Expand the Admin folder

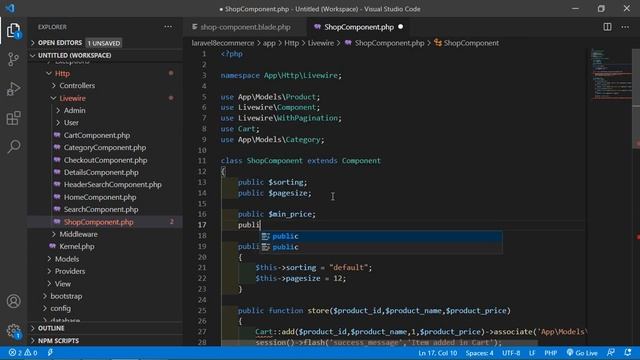tap(74, 111)
